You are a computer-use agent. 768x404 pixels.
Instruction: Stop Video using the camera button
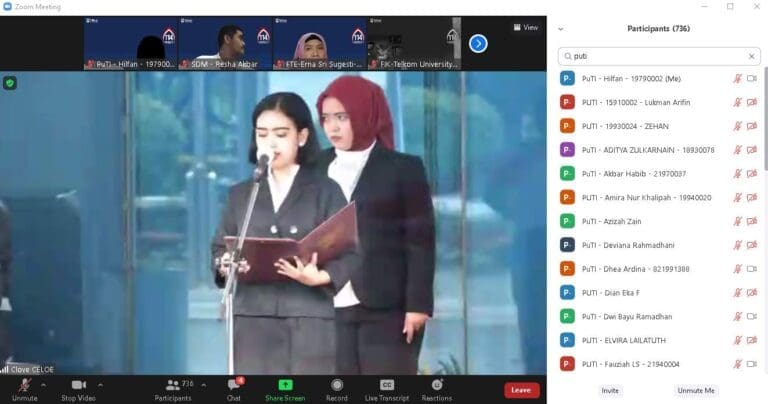point(78,385)
